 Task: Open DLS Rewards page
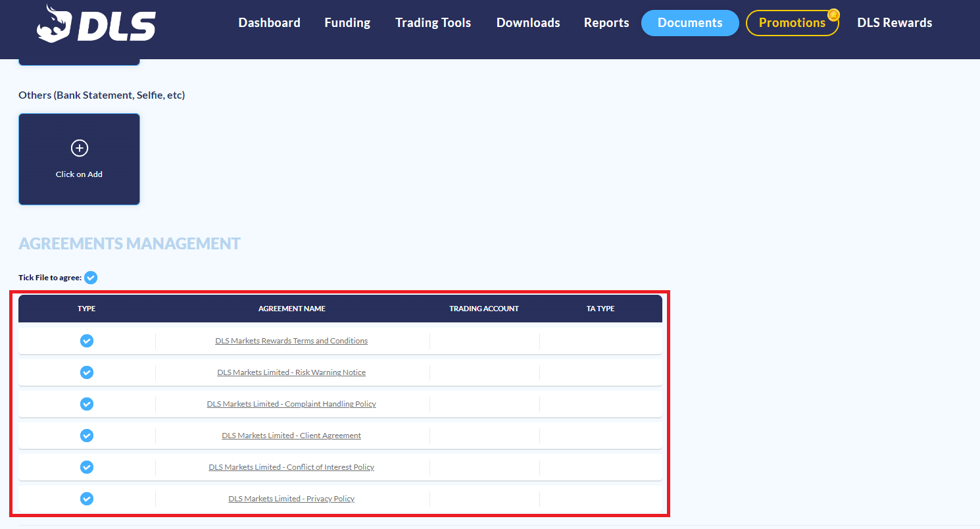pyautogui.click(x=894, y=23)
